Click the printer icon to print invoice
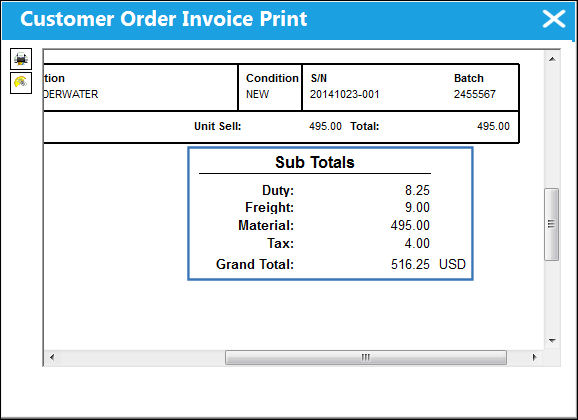Image resolution: width=578 pixels, height=420 pixels. pos(21,59)
